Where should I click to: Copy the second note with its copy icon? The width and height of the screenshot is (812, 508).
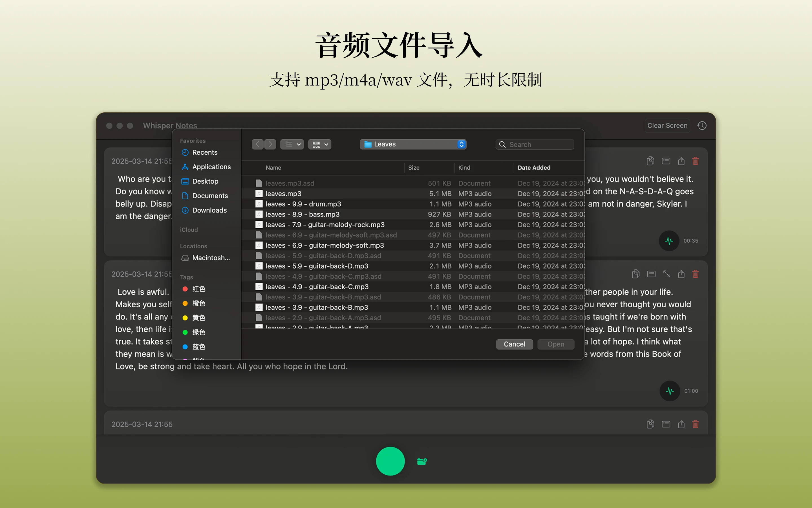(x=636, y=274)
